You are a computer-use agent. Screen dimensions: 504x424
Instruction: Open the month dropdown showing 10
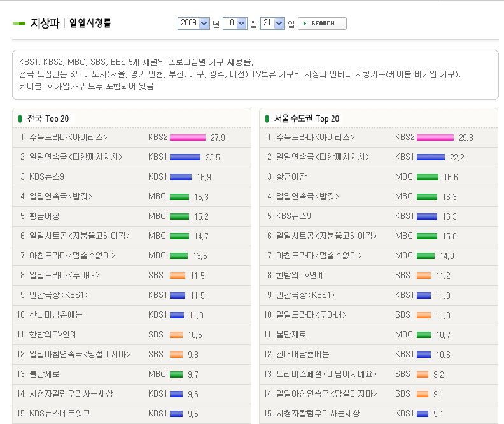[x=235, y=24]
